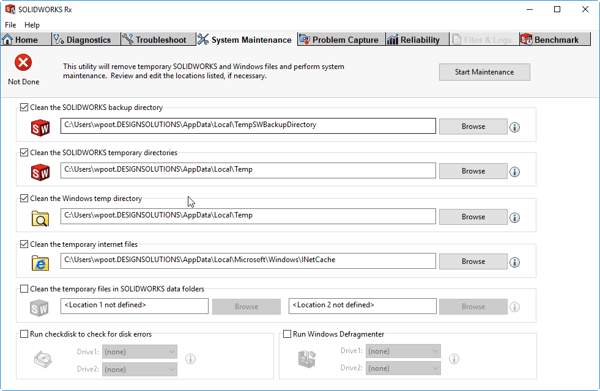The image size is (600, 391).
Task: Click the Start Maintenance button
Action: [x=484, y=72]
